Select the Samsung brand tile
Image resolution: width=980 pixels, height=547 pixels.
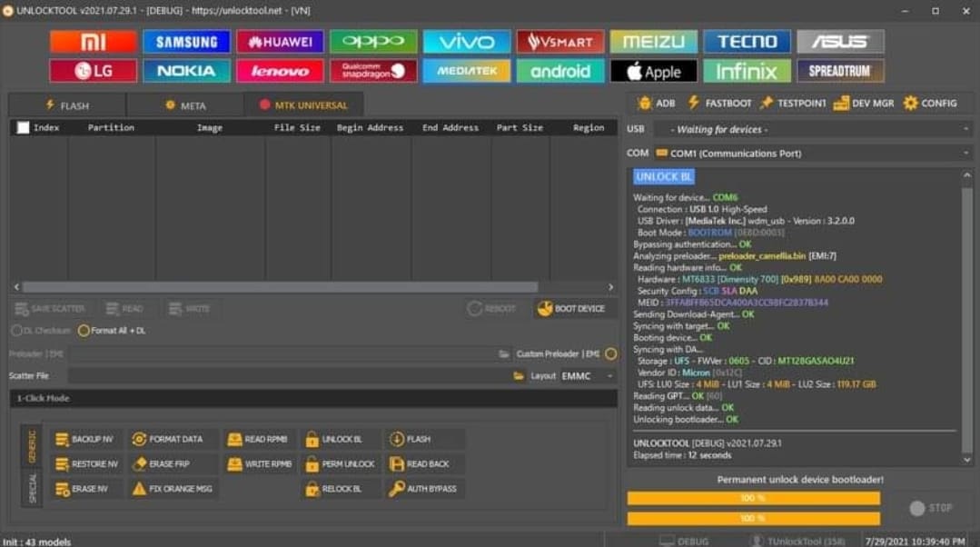(x=186, y=42)
